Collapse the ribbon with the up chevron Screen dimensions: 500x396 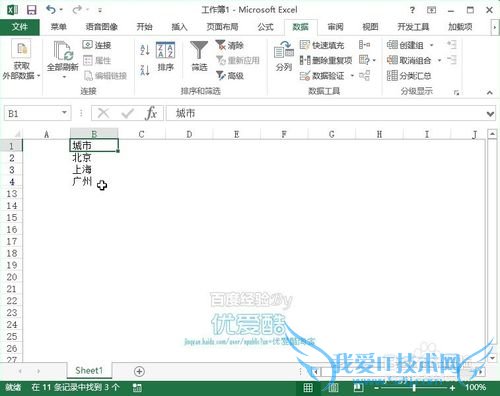489,92
